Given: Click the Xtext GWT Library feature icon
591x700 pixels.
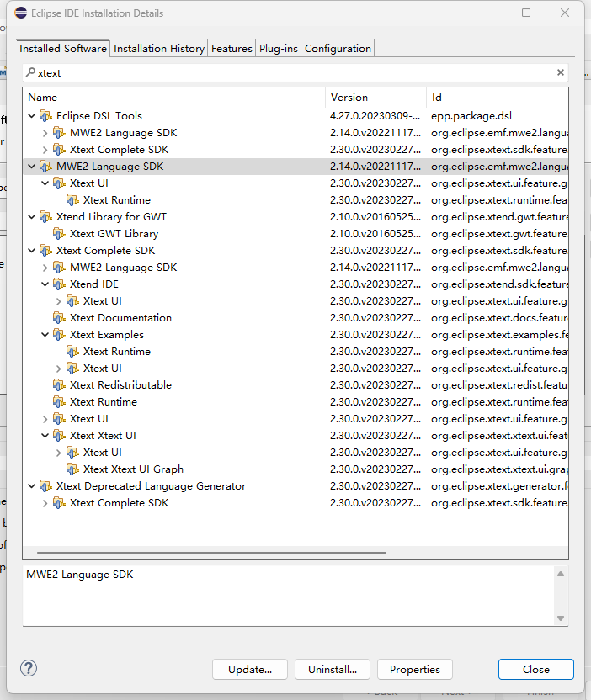Looking at the screenshot, I should tap(59, 234).
